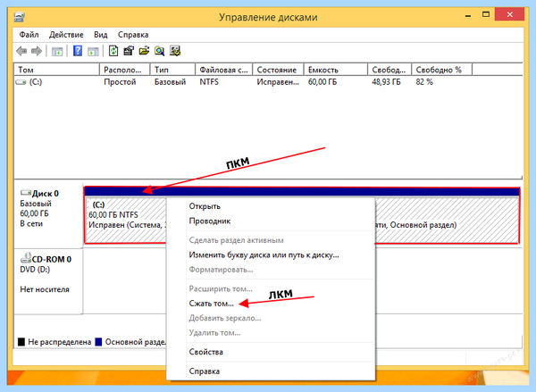Image resolution: width=536 pixels, height=392 pixels.
Task: Click the Back arrow toolbar icon
Action: pyautogui.click(x=21, y=51)
